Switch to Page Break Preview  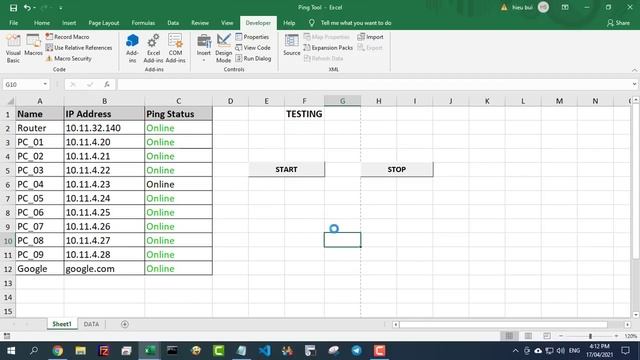pos(547,336)
